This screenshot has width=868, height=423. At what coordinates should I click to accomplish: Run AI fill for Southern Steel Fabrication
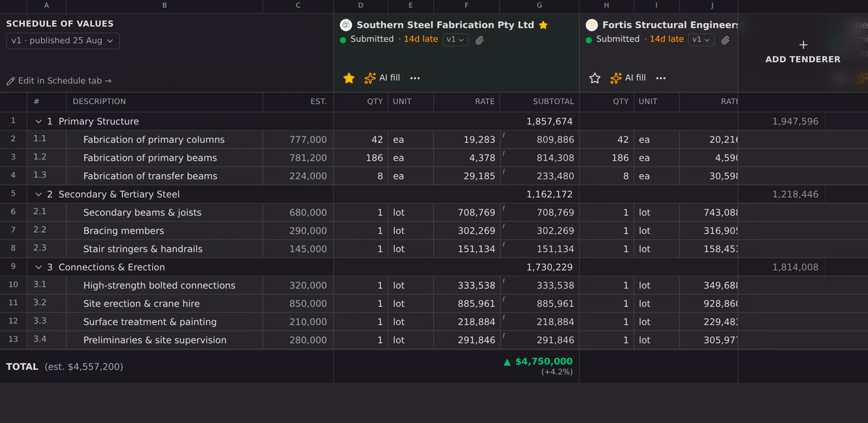click(x=382, y=78)
